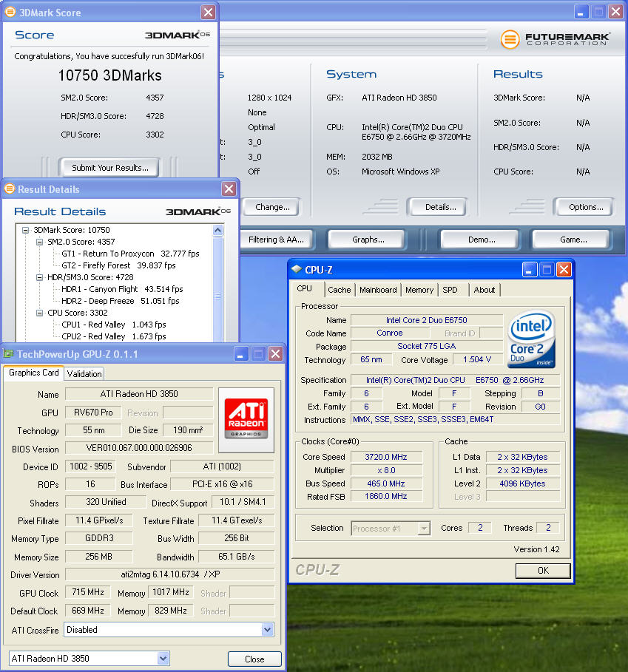Select HDR1 - Canyon Flight row
The image size is (628, 672).
coord(122,289)
